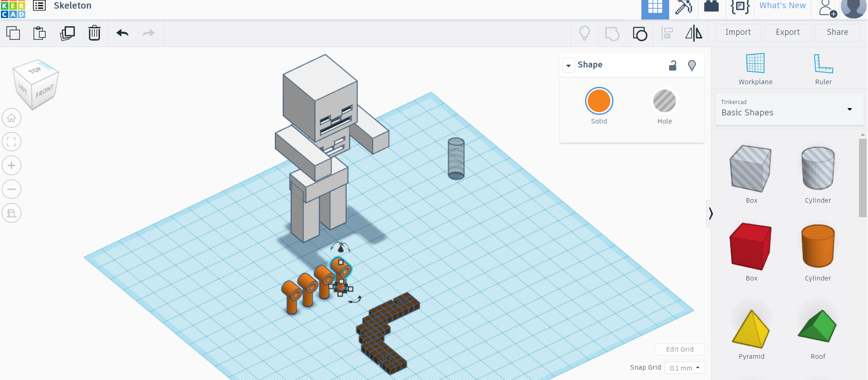868x380 pixels.
Task: Click the Show All lightbulb icon
Action: [x=585, y=33]
